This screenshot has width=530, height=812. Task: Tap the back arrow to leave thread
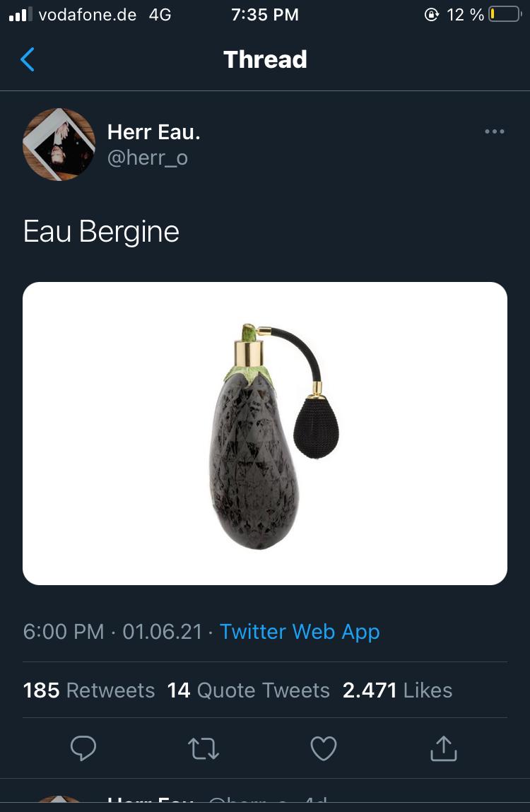pos(28,60)
